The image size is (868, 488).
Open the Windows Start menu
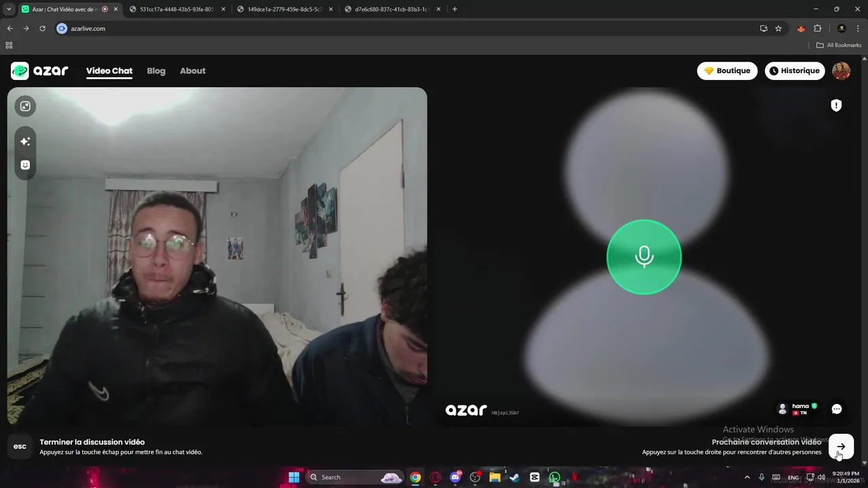(294, 477)
